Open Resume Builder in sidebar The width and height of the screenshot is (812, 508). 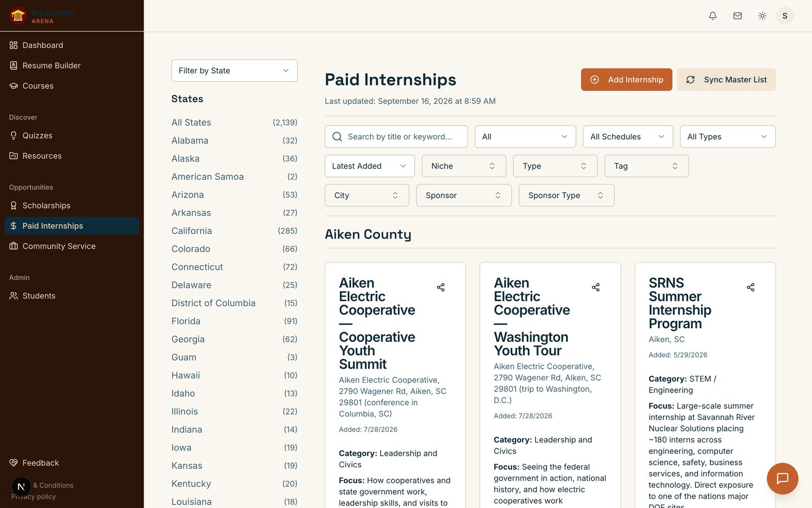pyautogui.click(x=72, y=66)
